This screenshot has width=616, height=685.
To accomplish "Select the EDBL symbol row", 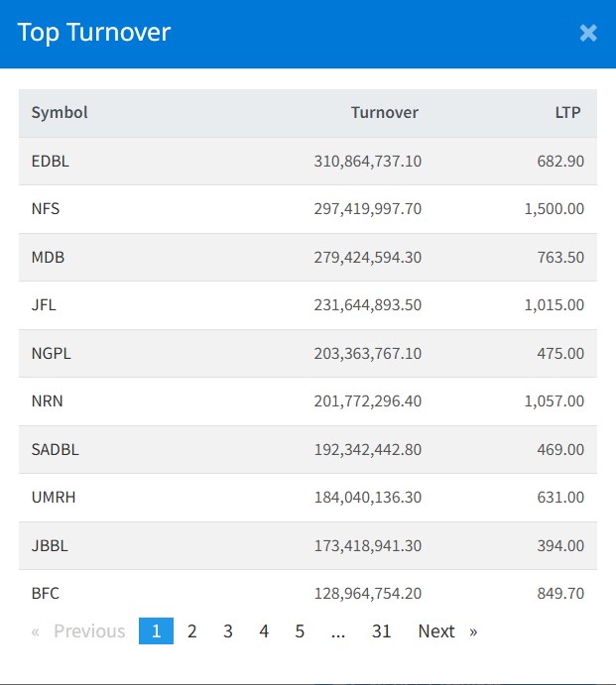I will (51, 161).
